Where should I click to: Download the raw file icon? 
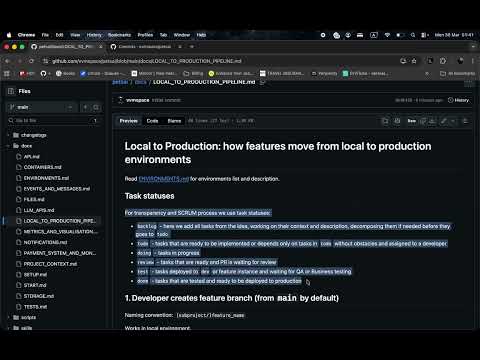point(432,121)
